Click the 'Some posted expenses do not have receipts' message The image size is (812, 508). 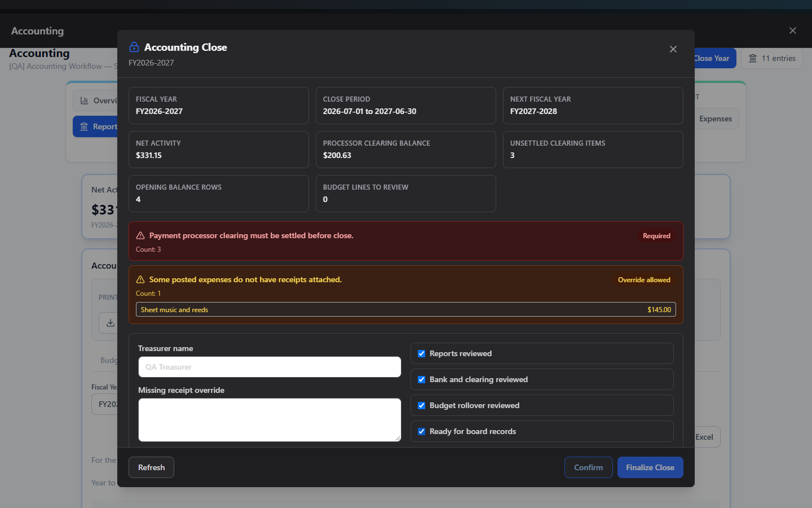click(245, 279)
